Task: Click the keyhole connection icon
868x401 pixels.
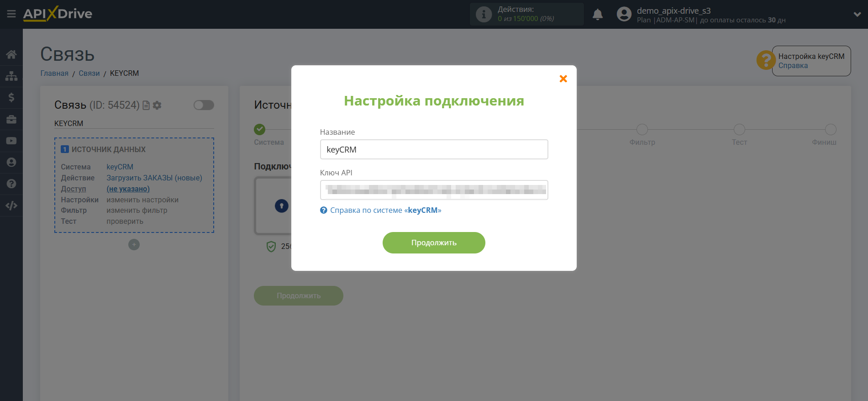Action: (x=282, y=206)
